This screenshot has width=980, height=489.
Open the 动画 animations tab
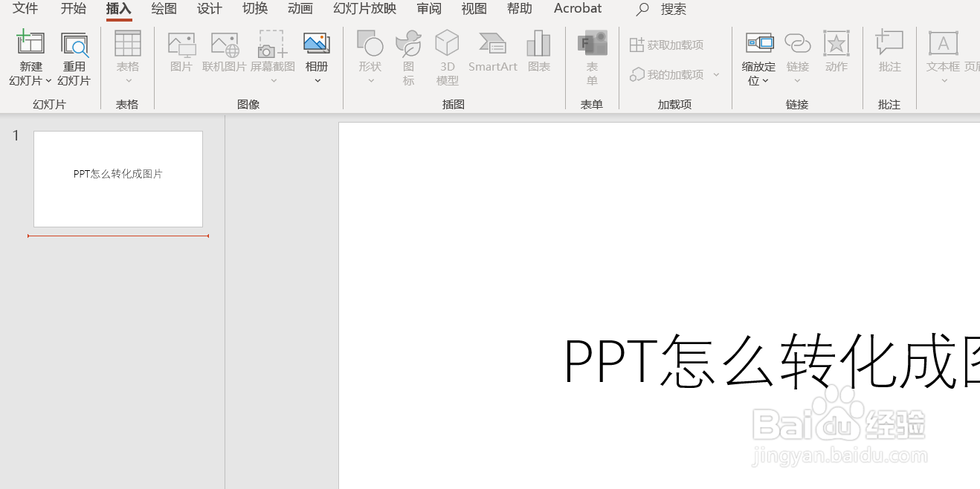tap(300, 9)
